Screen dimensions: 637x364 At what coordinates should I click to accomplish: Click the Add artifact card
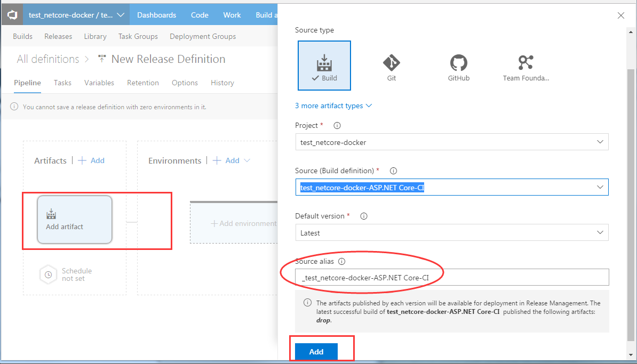pos(75,220)
